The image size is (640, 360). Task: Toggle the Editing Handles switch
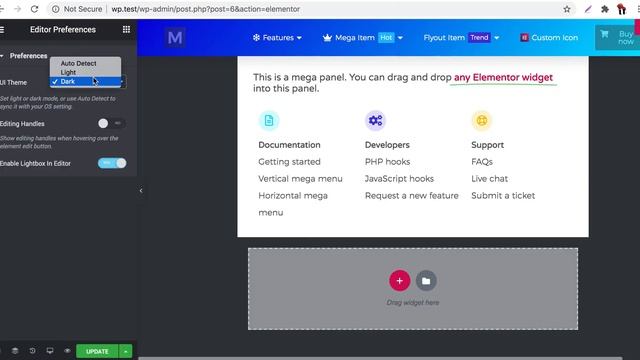coord(112,123)
